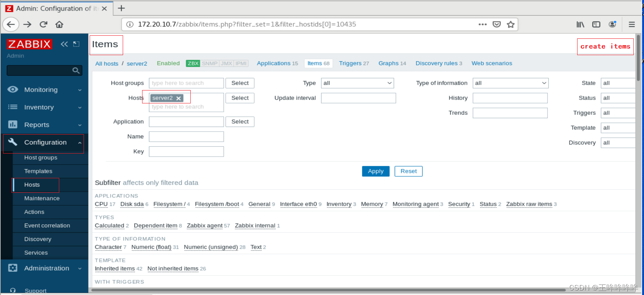This screenshot has height=295, width=644.
Task: Open Services in sidebar
Action: point(36,253)
